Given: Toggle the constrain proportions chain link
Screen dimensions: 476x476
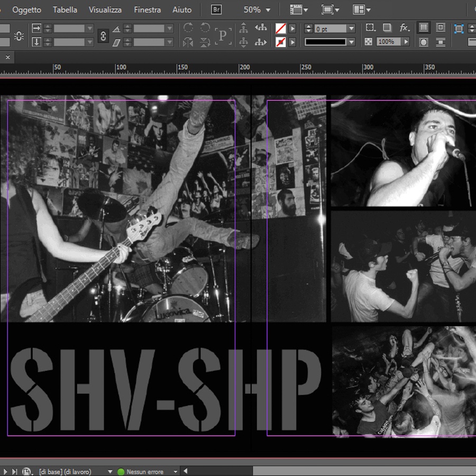Looking at the screenshot, I should (103, 35).
